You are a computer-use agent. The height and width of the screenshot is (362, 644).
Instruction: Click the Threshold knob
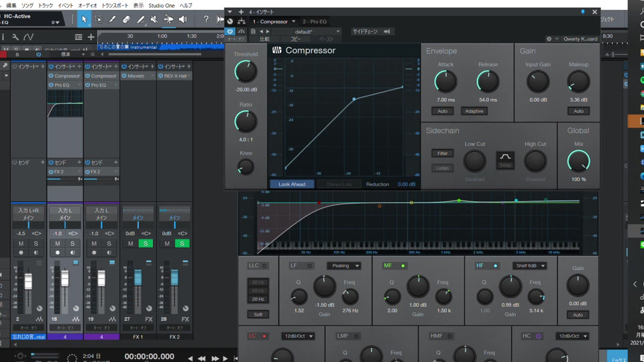click(246, 72)
